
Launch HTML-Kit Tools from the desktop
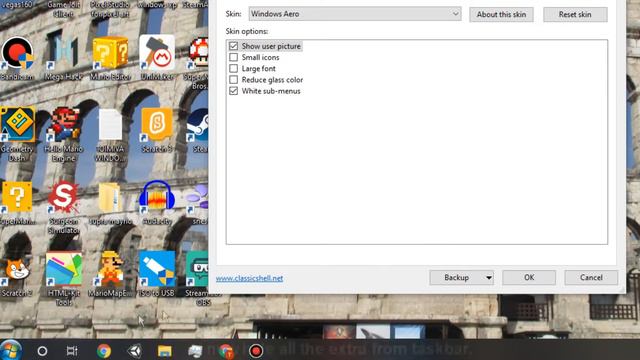pos(63,269)
